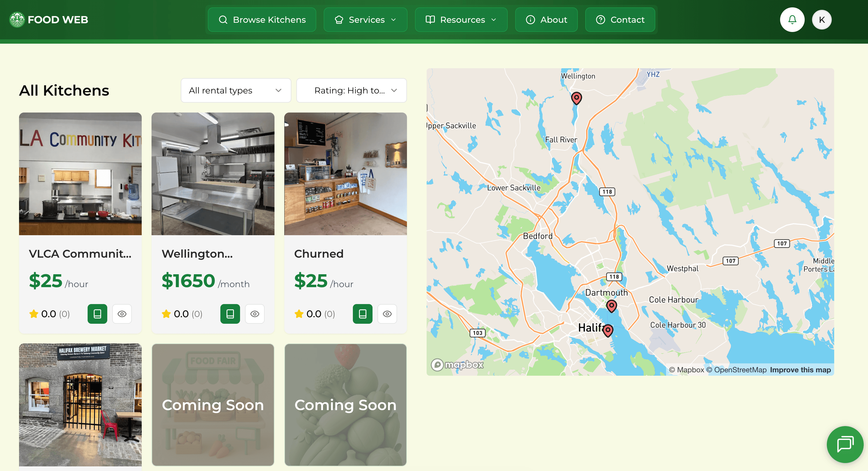Click the © Mapbox attribution link
Screen dimensions: 868x471
coord(686,370)
